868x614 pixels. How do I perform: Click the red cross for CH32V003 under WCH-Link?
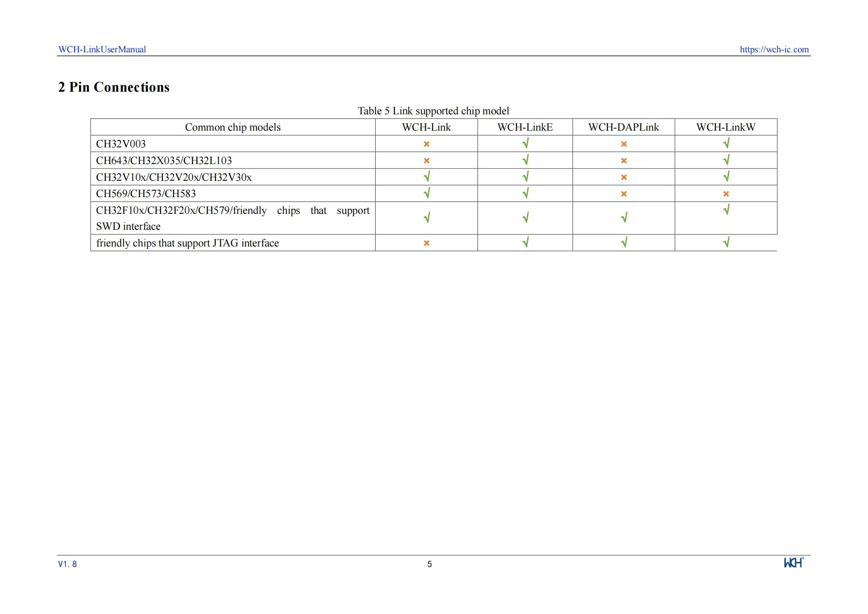(426, 144)
